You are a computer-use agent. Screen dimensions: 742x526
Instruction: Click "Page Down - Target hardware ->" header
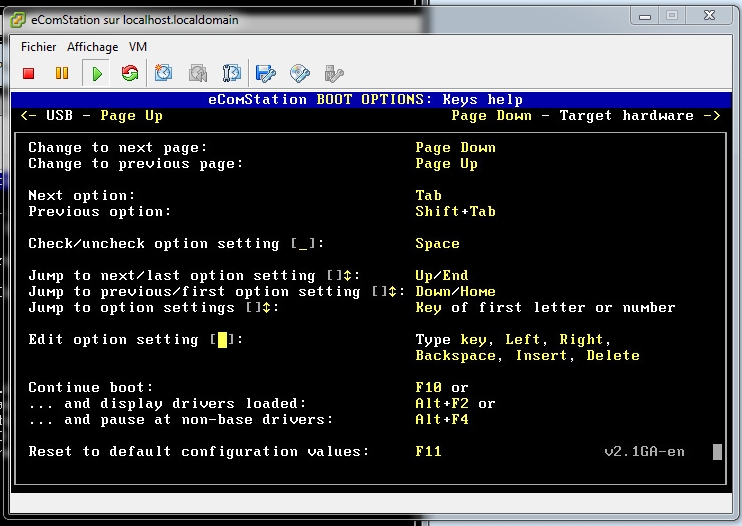point(585,116)
